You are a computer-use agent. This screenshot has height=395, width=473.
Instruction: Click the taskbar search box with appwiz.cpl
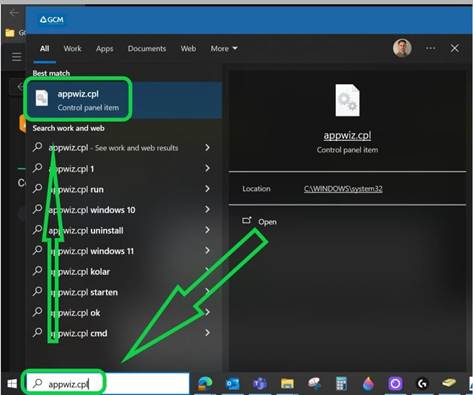click(108, 384)
